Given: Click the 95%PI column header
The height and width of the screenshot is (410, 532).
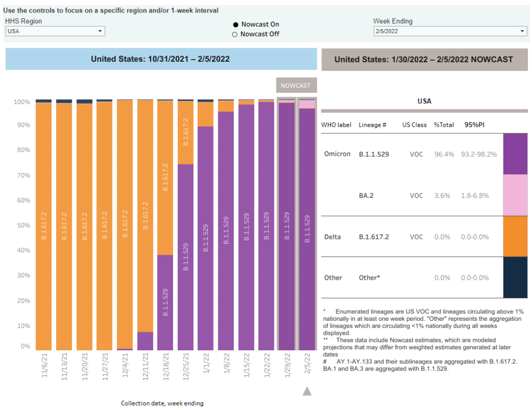Looking at the screenshot, I should click(x=475, y=125).
